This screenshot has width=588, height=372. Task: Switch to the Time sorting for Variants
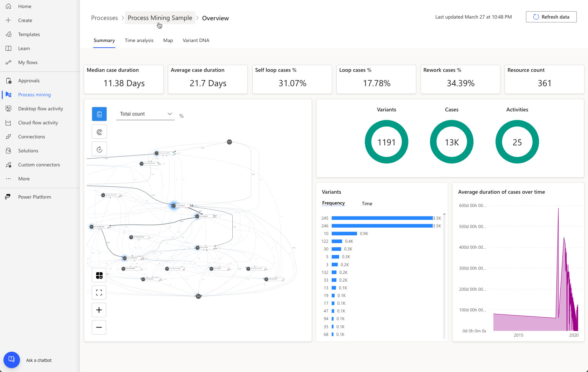(x=367, y=203)
